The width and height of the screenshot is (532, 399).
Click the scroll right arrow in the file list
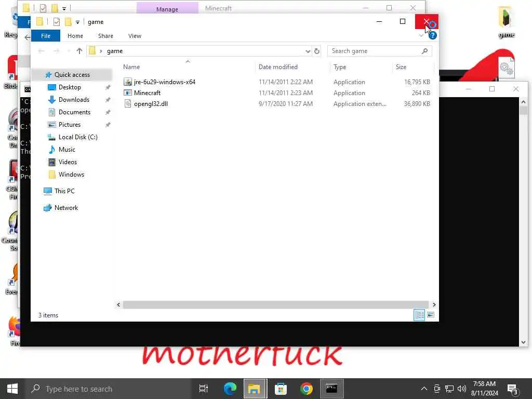pos(434,304)
